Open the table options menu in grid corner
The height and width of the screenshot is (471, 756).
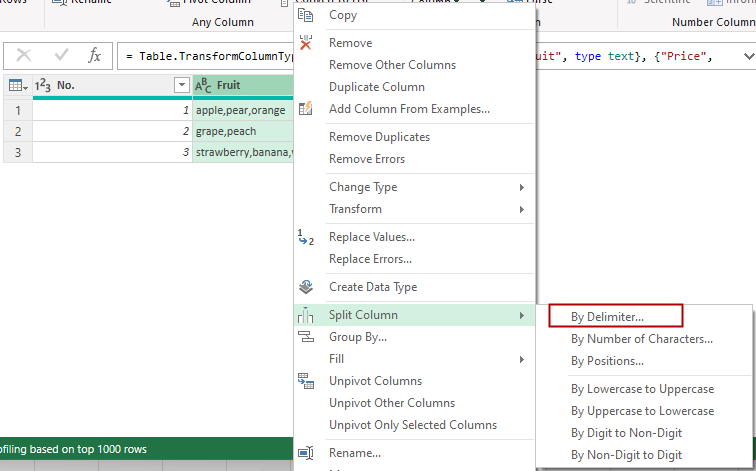[x=17, y=86]
